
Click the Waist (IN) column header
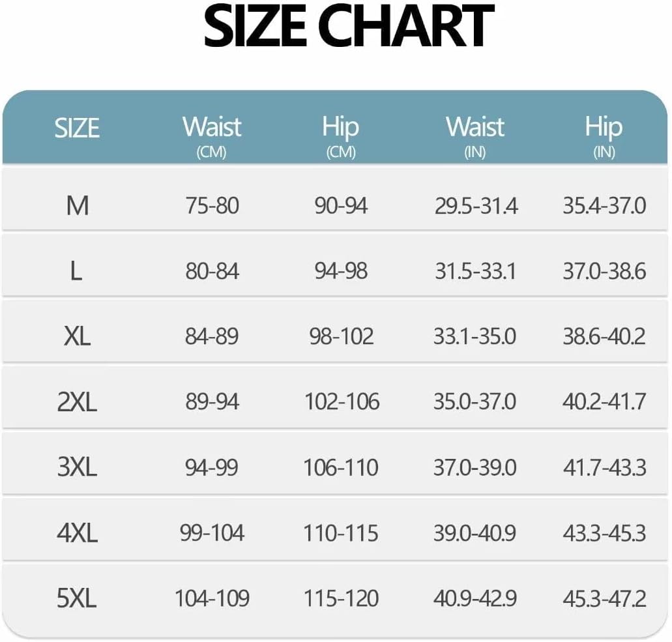click(475, 134)
